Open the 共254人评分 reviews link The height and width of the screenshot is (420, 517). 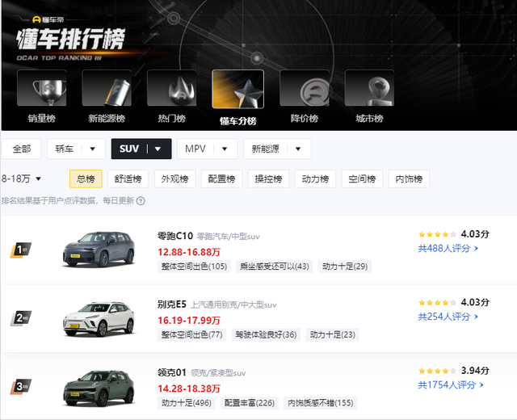coord(448,317)
